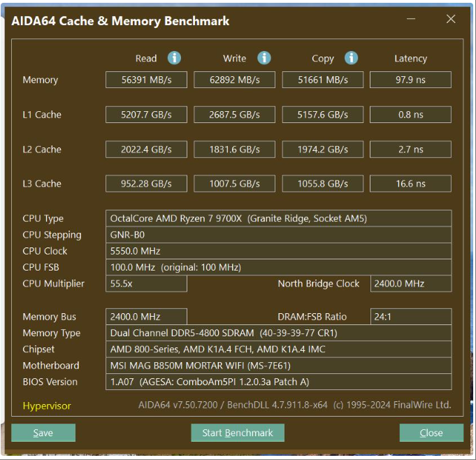Click the window title AIDA64 Cache & Memory Benchmark

(x=120, y=21)
